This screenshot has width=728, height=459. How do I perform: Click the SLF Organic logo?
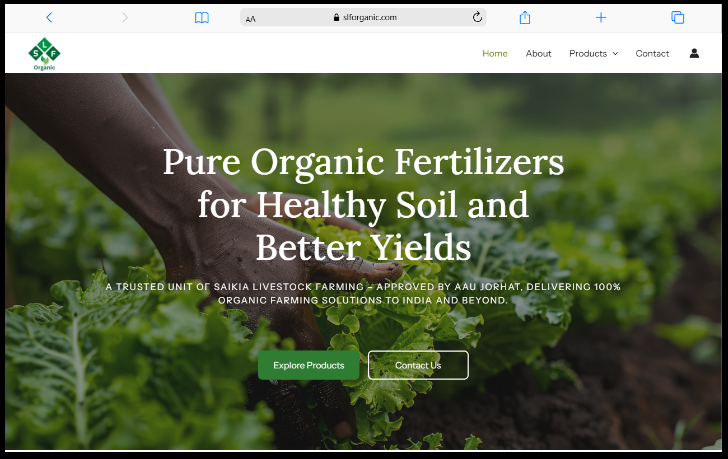tap(43, 53)
